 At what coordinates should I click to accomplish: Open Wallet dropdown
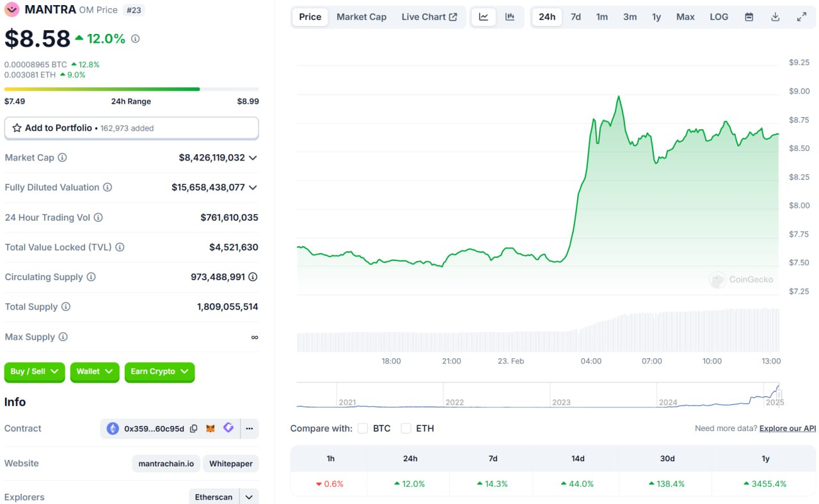click(95, 372)
